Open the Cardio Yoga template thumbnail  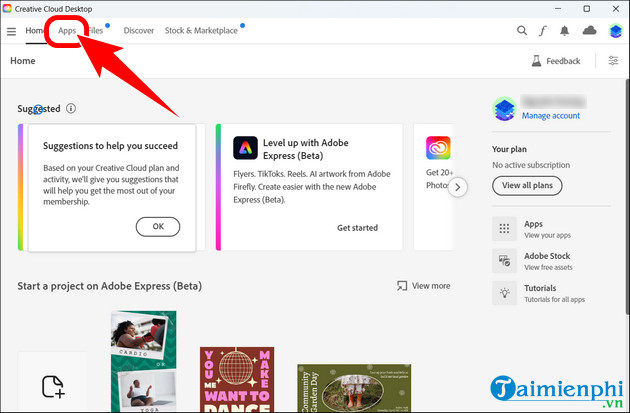(x=143, y=361)
